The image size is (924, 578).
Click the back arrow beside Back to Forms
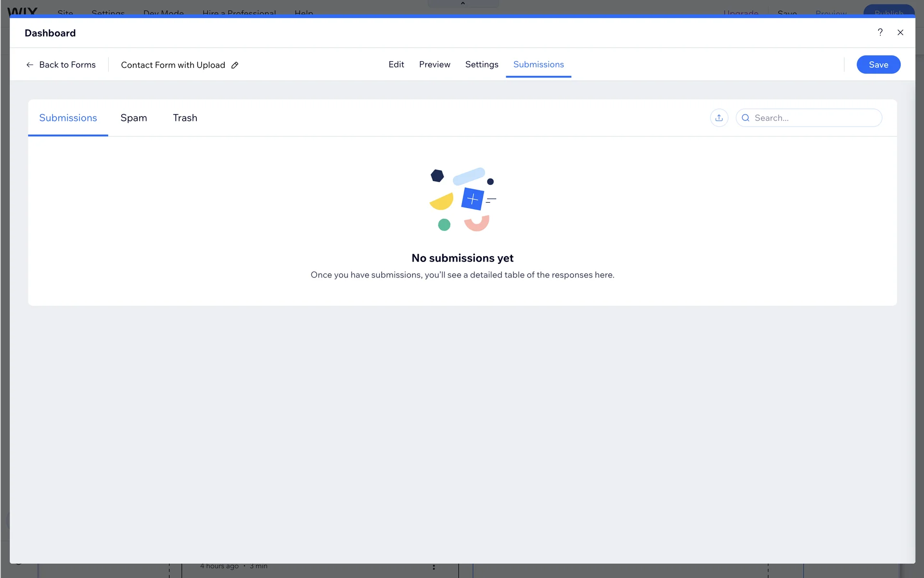[30, 65]
